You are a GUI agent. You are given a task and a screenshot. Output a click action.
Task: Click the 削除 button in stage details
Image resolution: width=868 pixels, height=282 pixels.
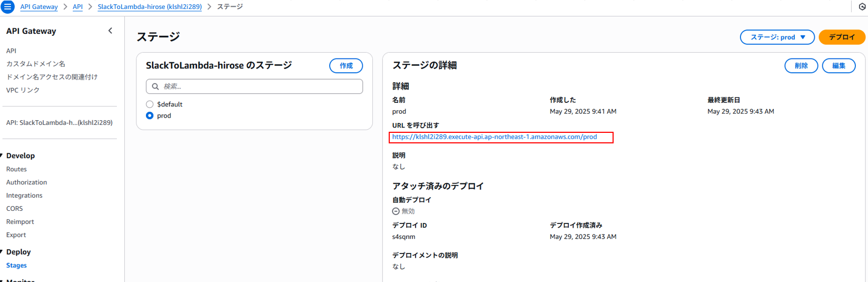[801, 65]
